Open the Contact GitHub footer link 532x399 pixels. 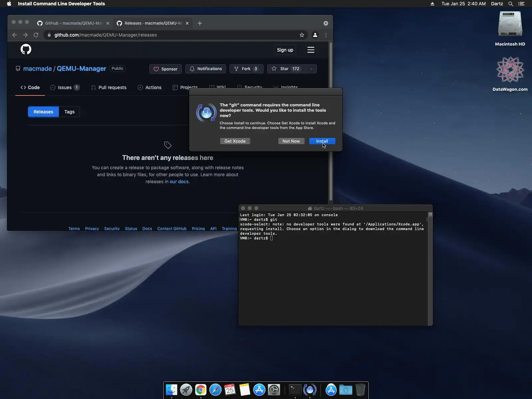click(x=172, y=229)
